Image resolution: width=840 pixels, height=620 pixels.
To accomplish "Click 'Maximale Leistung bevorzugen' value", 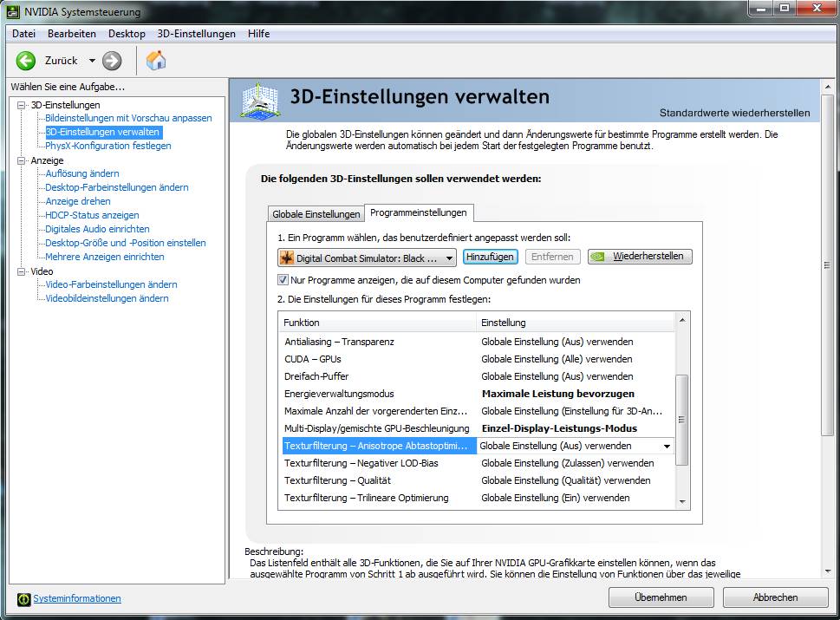I will pos(557,394).
